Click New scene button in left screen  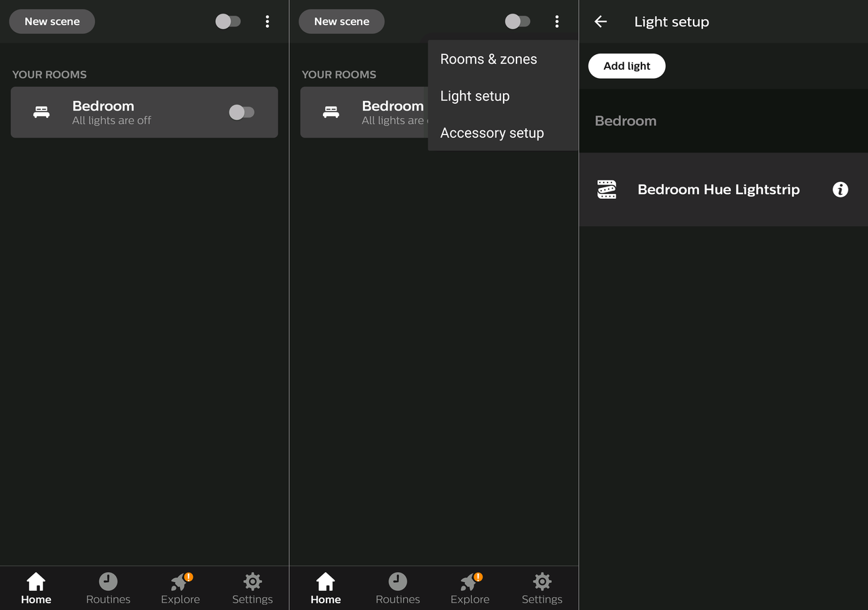click(x=52, y=22)
